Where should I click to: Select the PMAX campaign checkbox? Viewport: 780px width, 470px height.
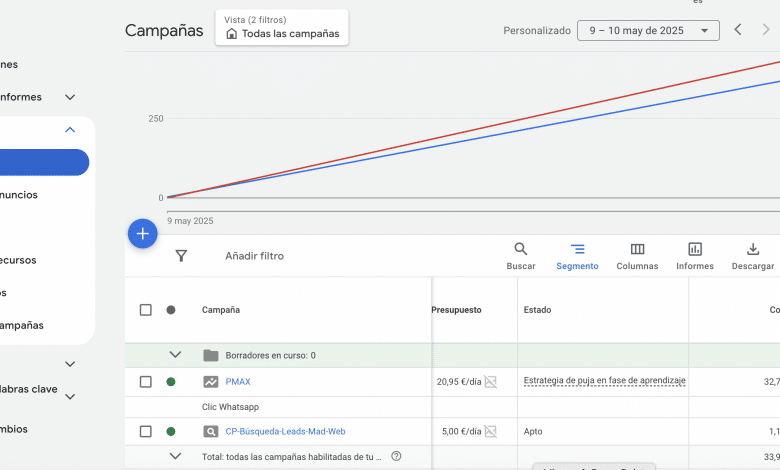click(x=146, y=382)
